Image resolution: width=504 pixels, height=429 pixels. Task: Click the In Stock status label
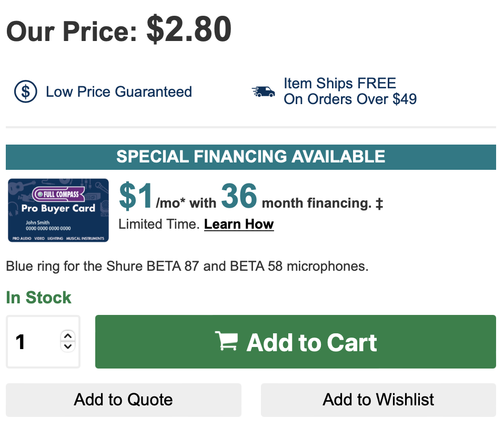coord(38,298)
